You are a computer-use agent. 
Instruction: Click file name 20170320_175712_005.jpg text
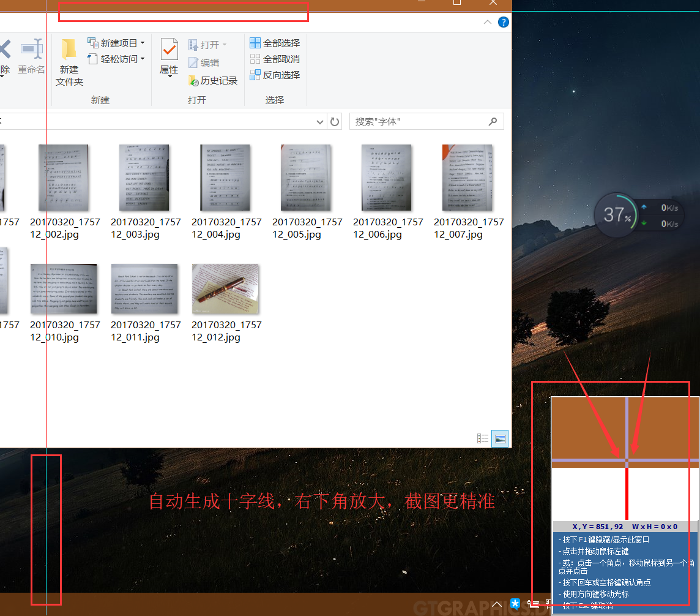[307, 228]
